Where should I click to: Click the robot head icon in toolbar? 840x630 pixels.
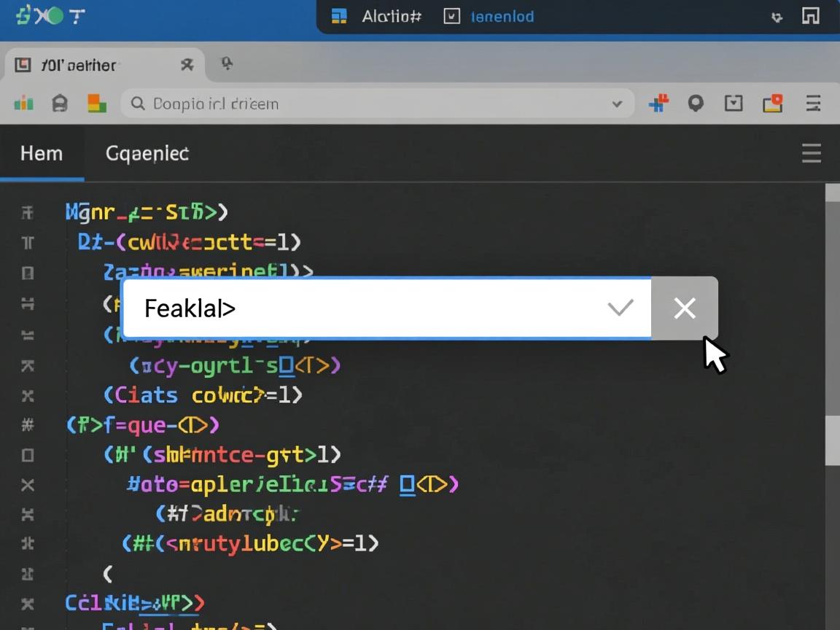60,104
